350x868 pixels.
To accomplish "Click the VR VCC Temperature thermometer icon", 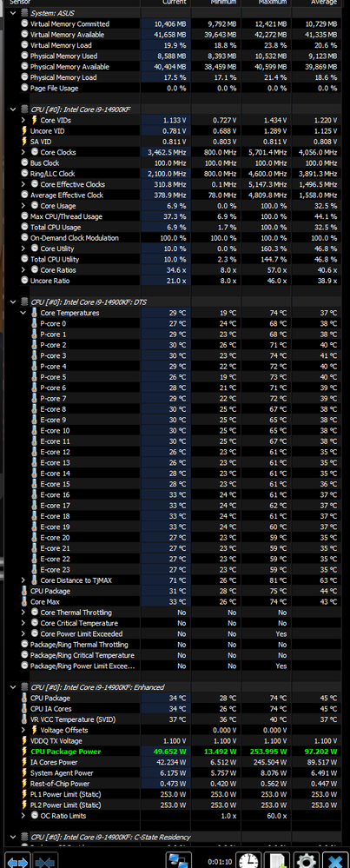I will [24, 719].
